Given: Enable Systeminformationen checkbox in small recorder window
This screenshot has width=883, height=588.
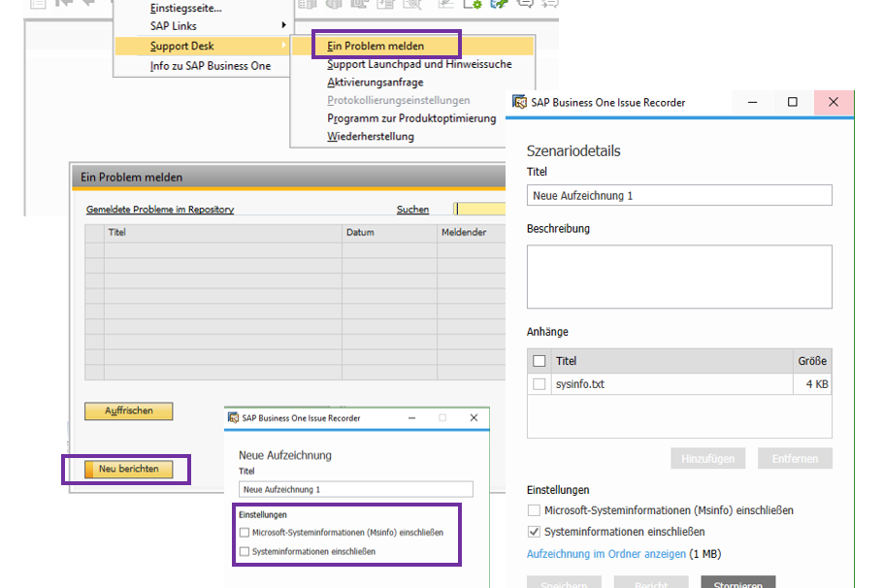Looking at the screenshot, I should [245, 551].
